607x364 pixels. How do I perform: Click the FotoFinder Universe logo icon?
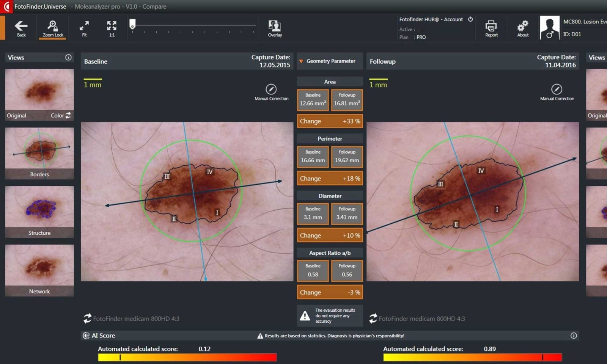point(6,6)
